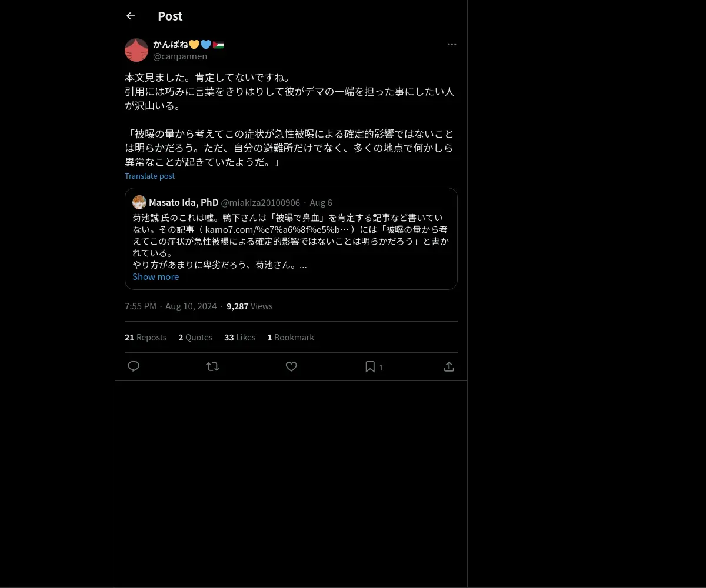Click the reply speech bubble icon
706x588 pixels.
[x=134, y=366]
